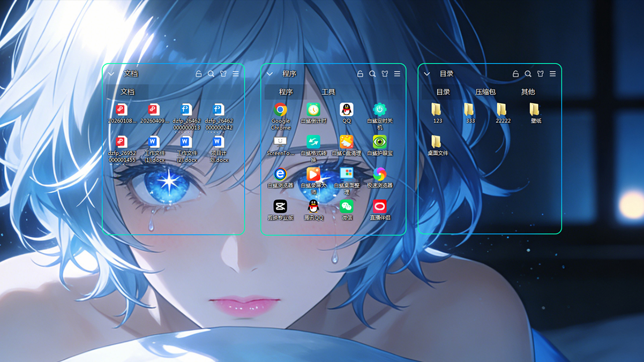Search inside the 目录 panel
Viewport: 644px width, 362px height.
coord(528,73)
